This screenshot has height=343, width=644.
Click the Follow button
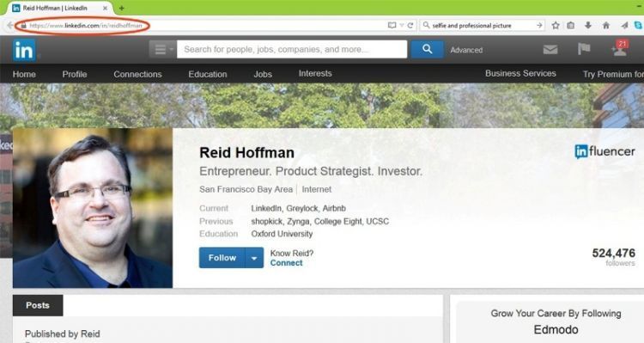point(222,258)
